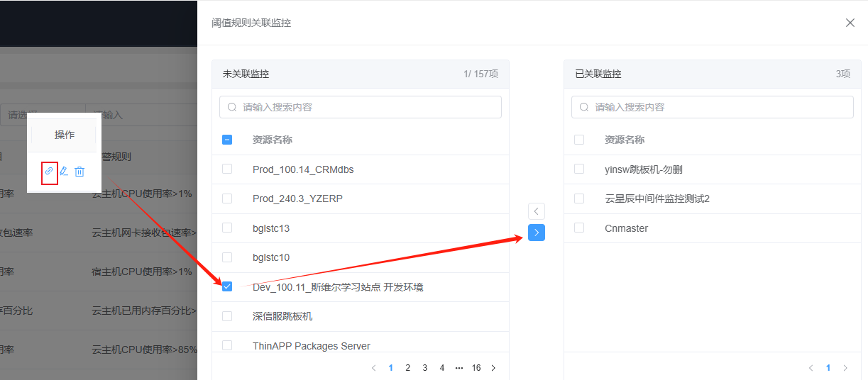Go to page 3 in 未关联监控 pagination

click(425, 368)
